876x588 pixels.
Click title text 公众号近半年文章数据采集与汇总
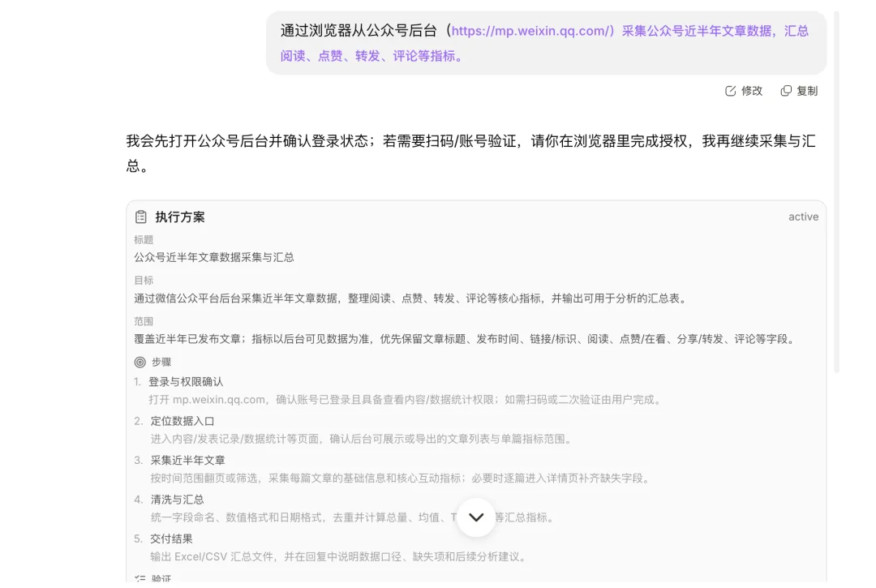click(x=214, y=257)
